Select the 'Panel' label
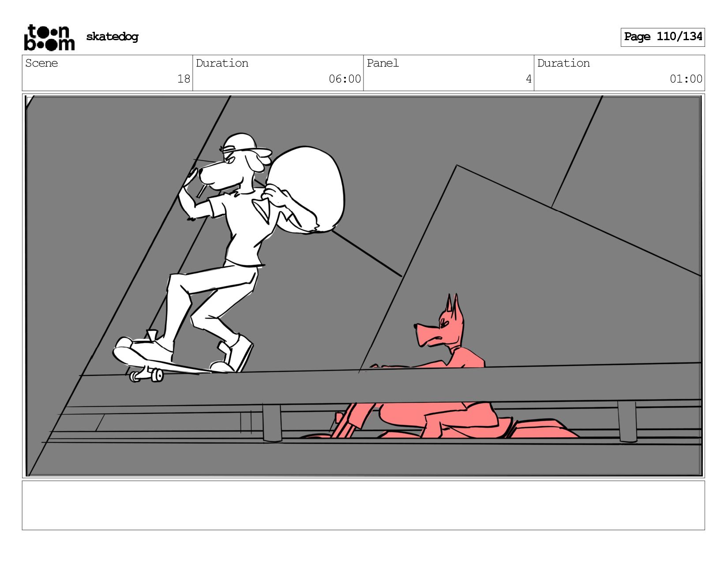Image resolution: width=728 pixels, height=563 pixels. coord(383,63)
